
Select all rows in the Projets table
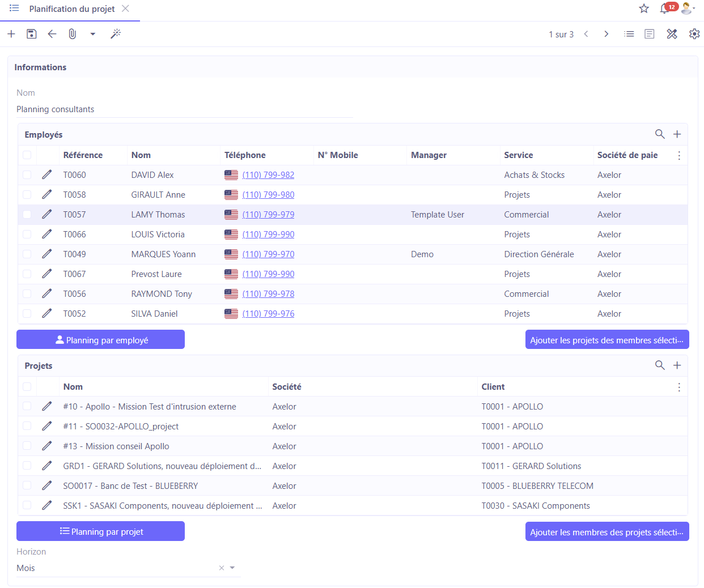[27, 387]
